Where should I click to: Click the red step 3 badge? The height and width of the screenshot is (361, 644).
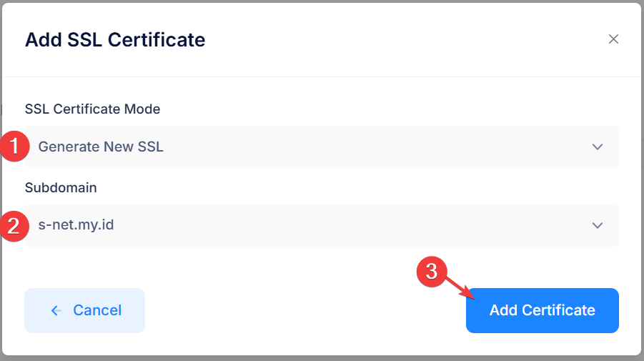(432, 272)
